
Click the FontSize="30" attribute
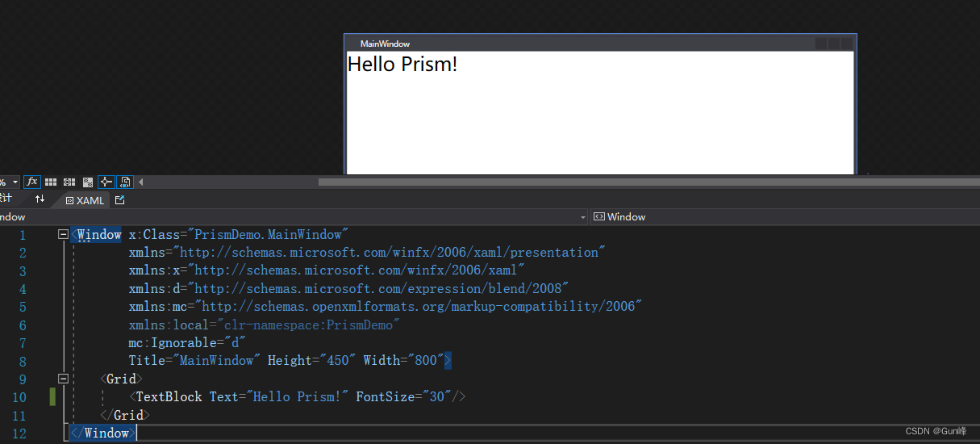pyautogui.click(x=403, y=396)
